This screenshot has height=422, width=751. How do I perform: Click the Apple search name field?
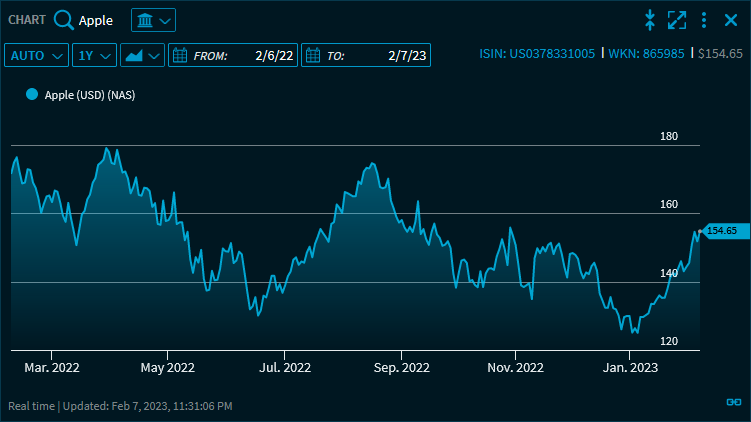[96, 20]
